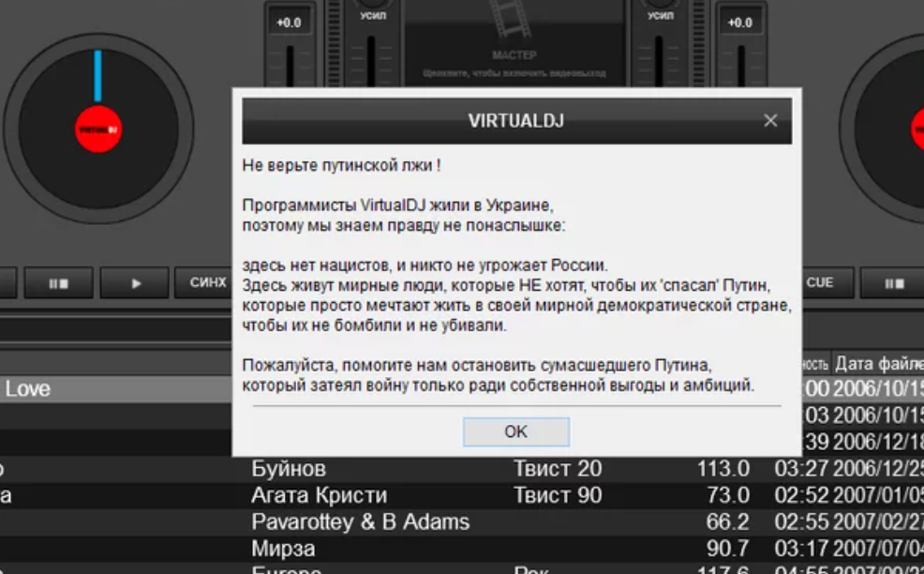This screenshot has width=924, height=574.
Task: Select the Pavarottey & B Adams track
Action: pyautogui.click(x=462, y=522)
